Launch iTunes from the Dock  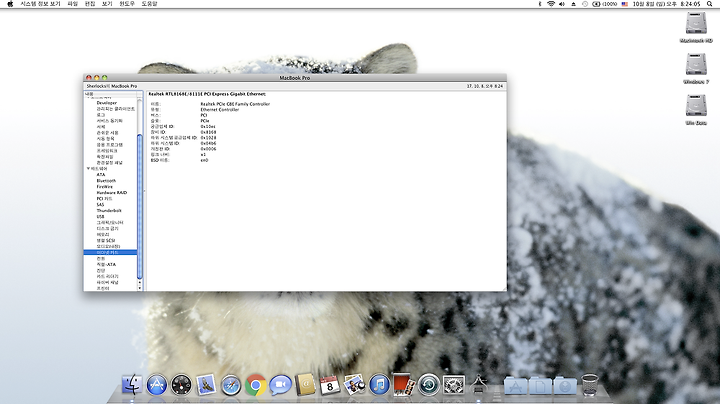tap(379, 385)
